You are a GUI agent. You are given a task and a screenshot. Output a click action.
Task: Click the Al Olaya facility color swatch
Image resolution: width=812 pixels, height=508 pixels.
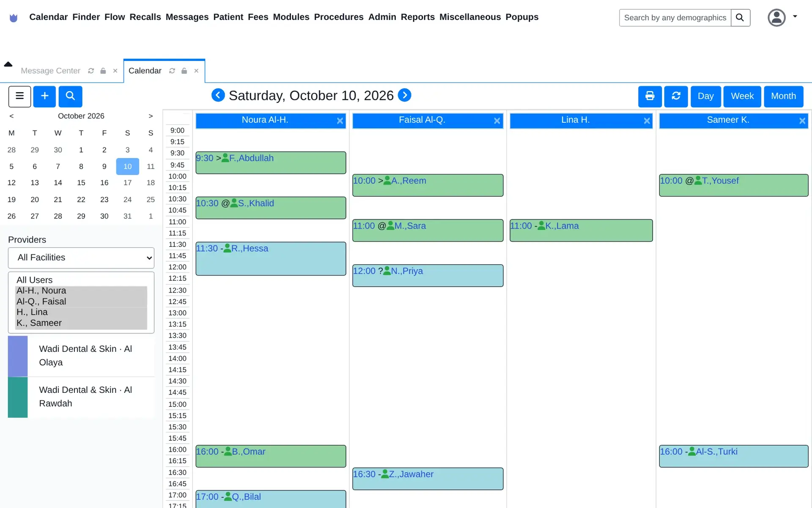coord(18,356)
